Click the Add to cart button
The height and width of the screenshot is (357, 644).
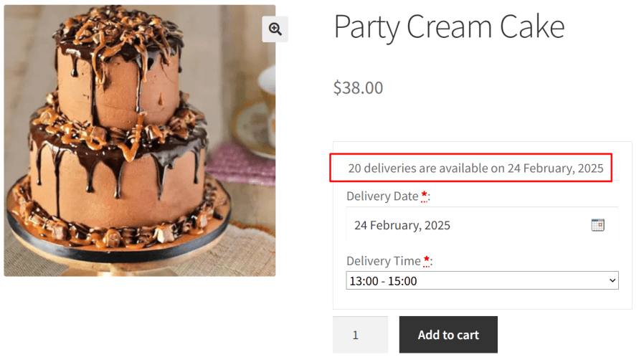(448, 335)
